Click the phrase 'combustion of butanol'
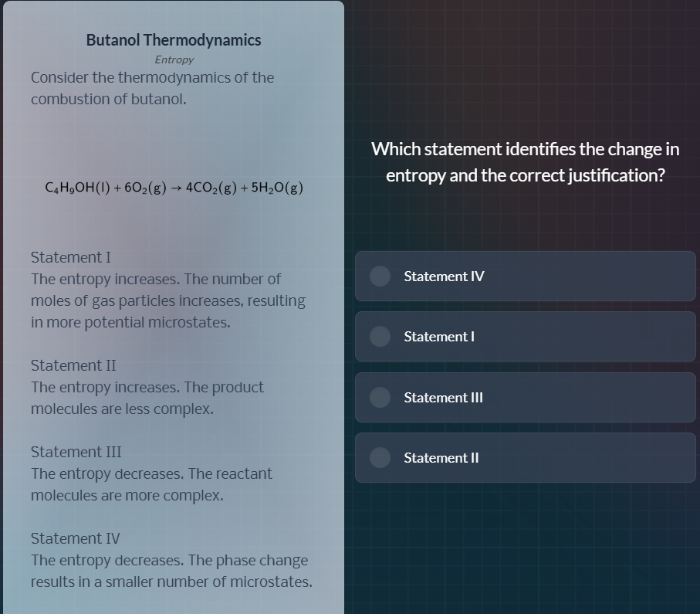 coord(102,99)
